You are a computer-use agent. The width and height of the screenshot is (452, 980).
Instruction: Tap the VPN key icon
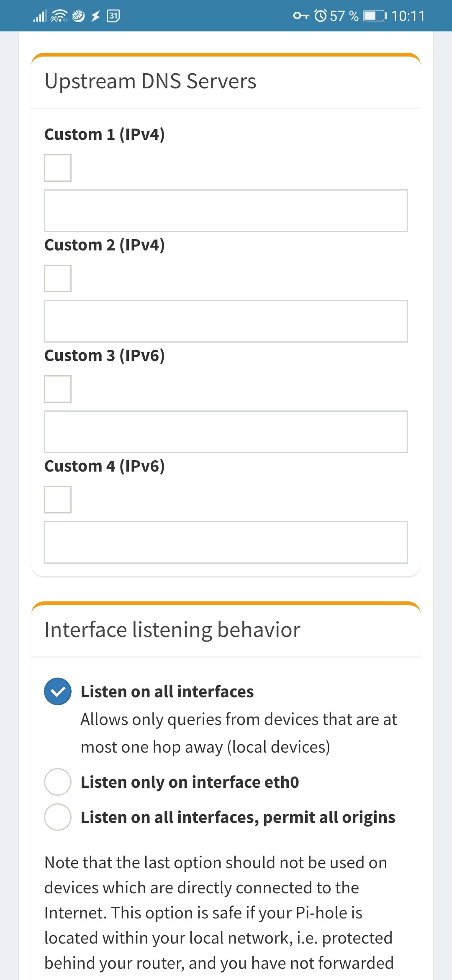click(301, 16)
